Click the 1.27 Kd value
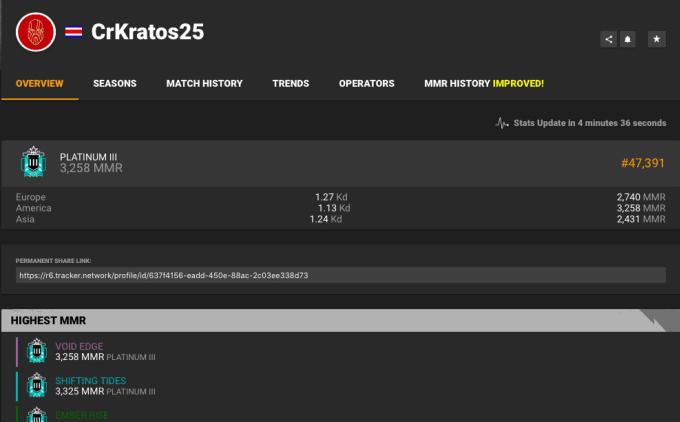Screen dimensions: 680x422 [331, 197]
